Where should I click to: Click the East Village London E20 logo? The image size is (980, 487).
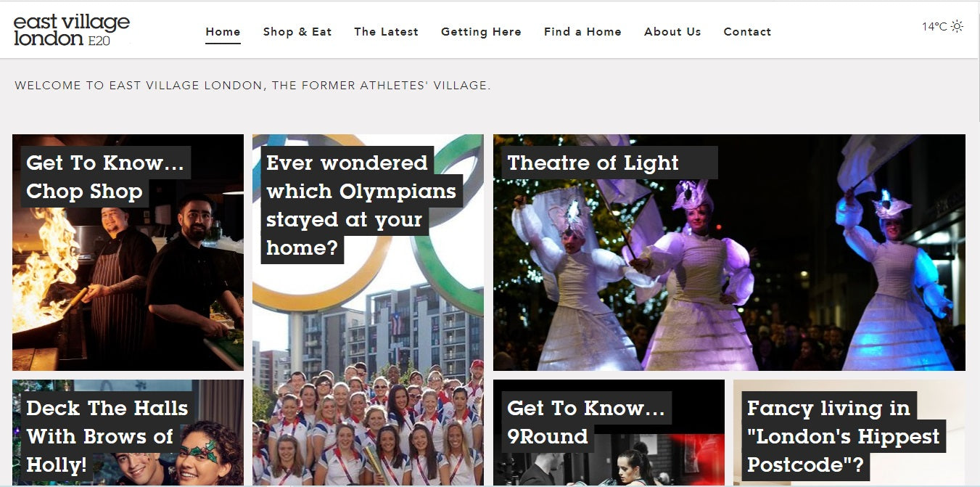point(72,30)
